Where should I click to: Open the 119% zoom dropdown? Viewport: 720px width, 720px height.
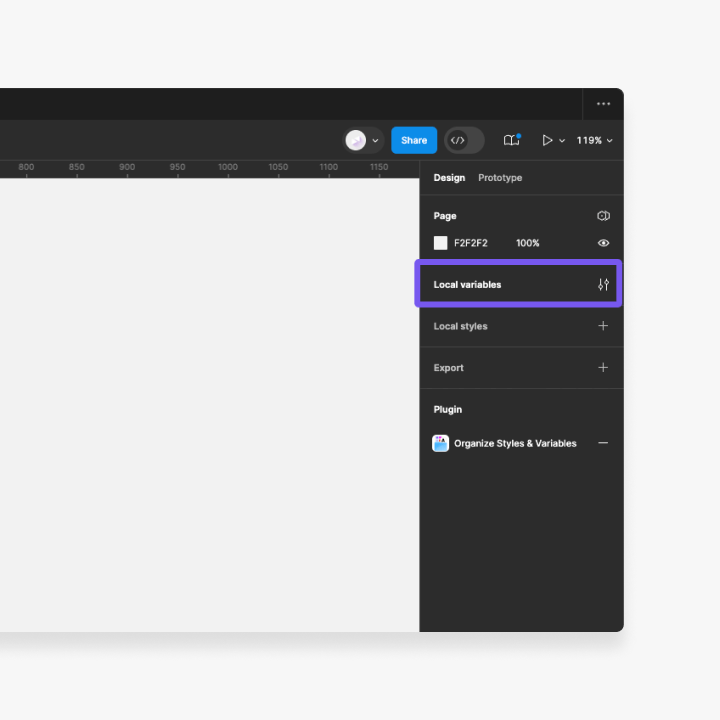[594, 141]
